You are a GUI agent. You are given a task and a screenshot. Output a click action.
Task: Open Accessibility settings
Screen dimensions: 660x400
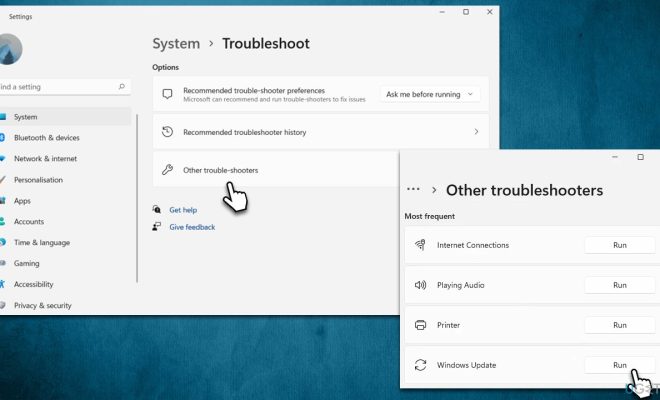(x=33, y=284)
